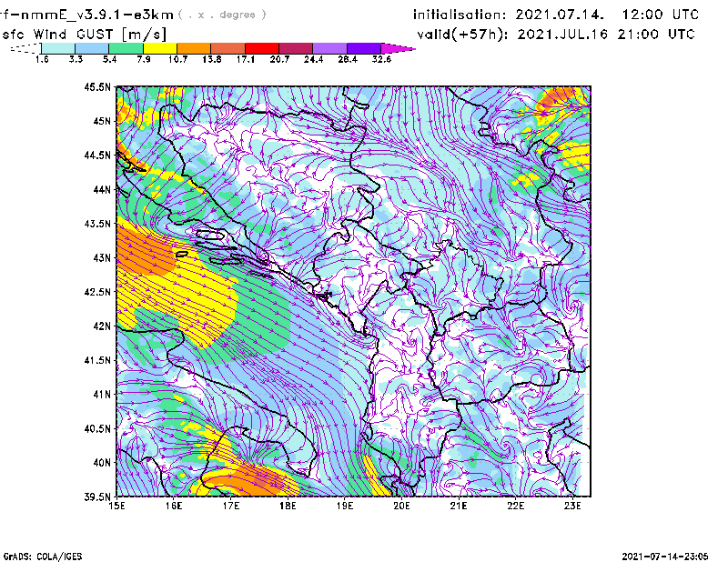Click the longitude label "21E"
This screenshot has width=728, height=562.
click(459, 506)
